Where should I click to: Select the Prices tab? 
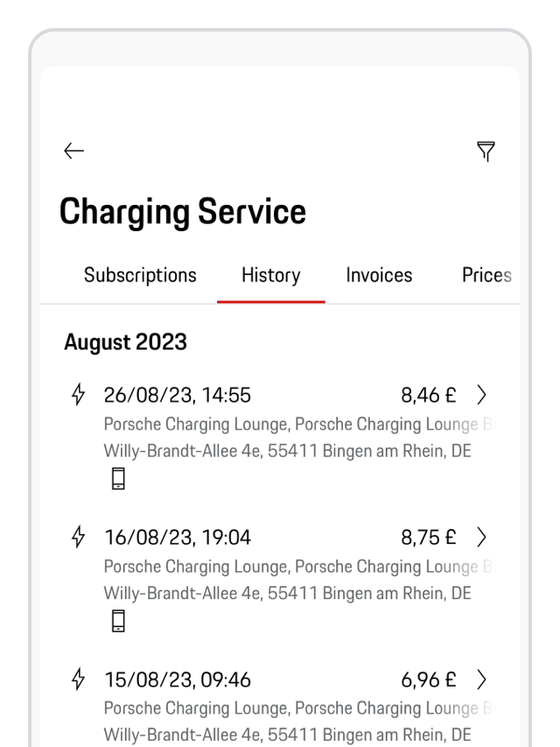coord(486,275)
